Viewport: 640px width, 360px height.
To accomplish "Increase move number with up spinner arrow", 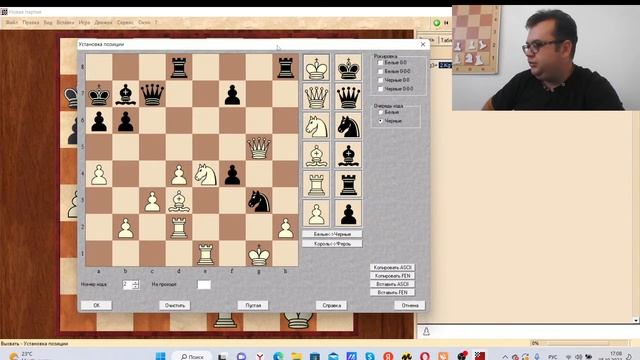I will tap(136, 282).
